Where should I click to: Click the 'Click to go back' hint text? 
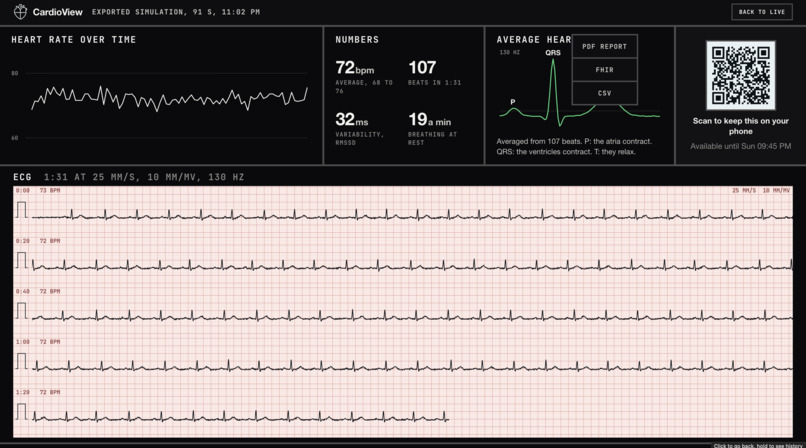click(x=758, y=445)
